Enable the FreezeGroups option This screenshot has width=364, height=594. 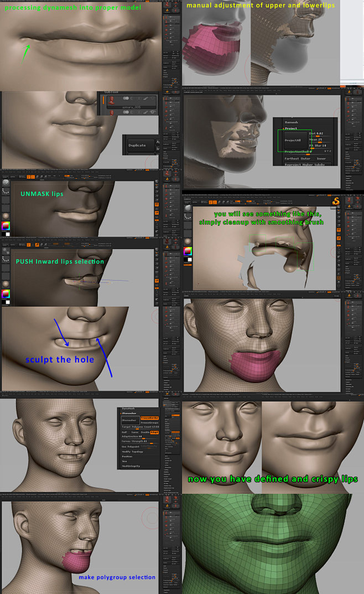click(149, 423)
